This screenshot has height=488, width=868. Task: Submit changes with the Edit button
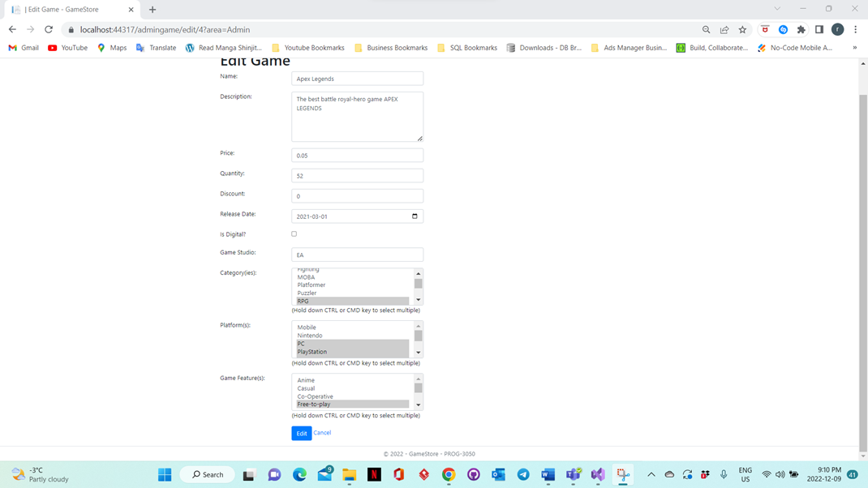tap(301, 433)
